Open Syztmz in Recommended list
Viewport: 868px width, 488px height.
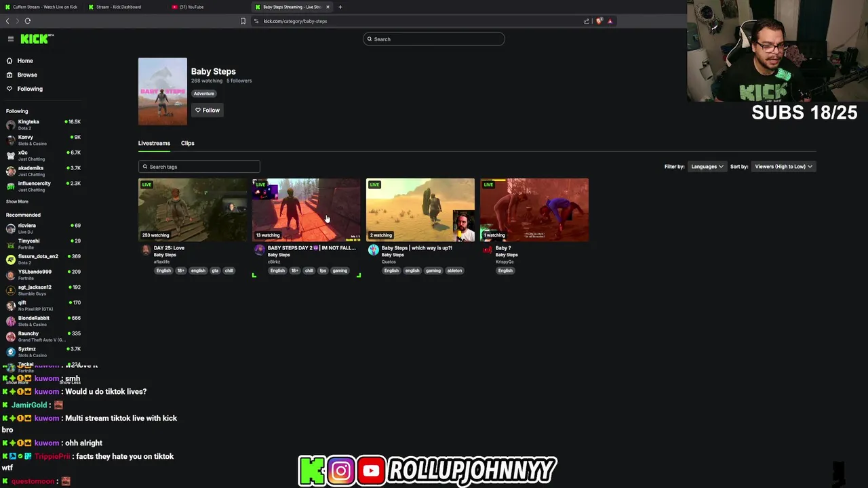coord(43,352)
